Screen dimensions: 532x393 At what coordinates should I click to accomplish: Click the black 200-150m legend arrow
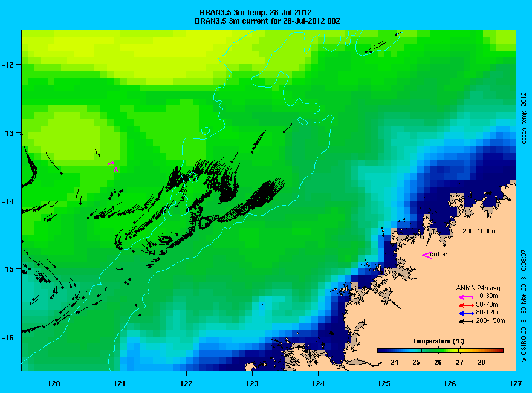466,322
